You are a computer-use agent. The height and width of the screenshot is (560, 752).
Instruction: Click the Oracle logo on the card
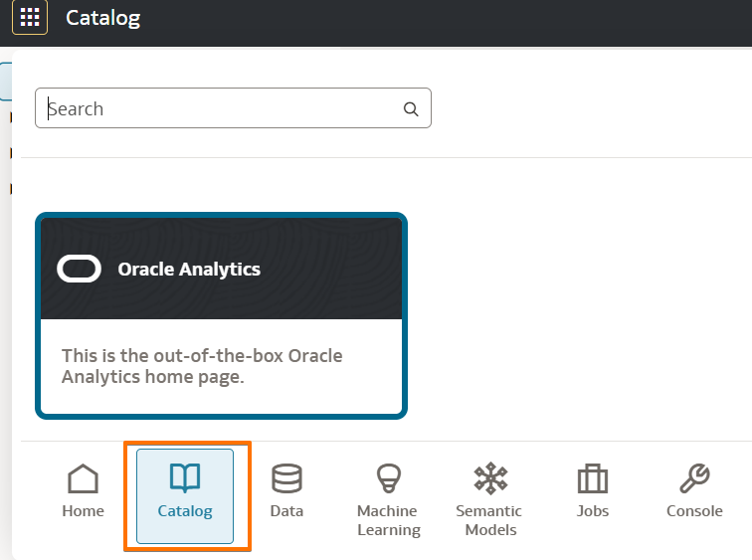pyautogui.click(x=80, y=269)
